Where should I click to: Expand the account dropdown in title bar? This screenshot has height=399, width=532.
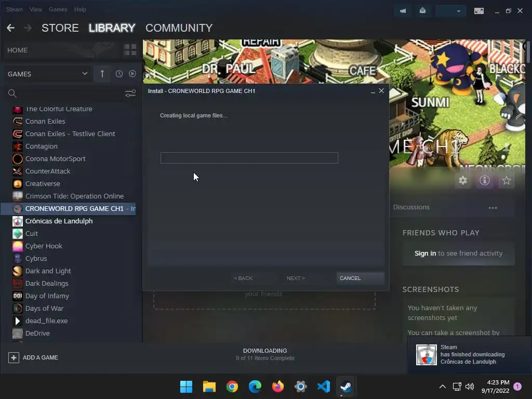450,11
